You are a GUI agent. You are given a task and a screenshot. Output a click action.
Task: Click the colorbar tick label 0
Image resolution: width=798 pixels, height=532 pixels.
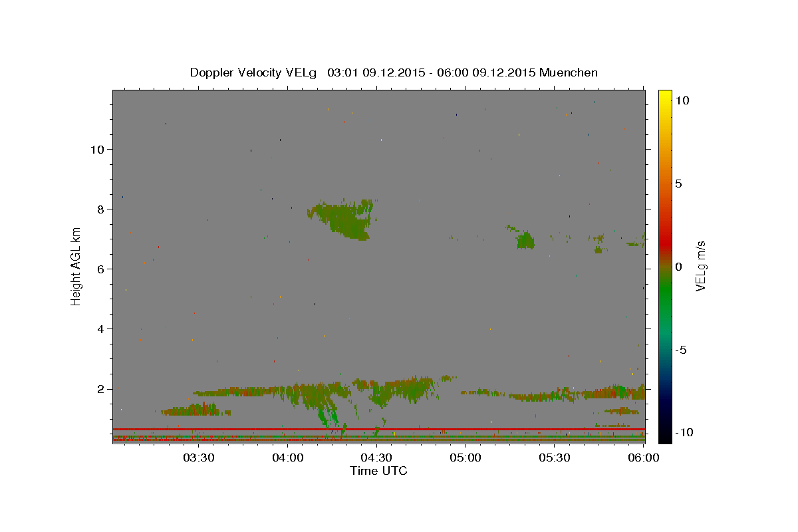678,266
